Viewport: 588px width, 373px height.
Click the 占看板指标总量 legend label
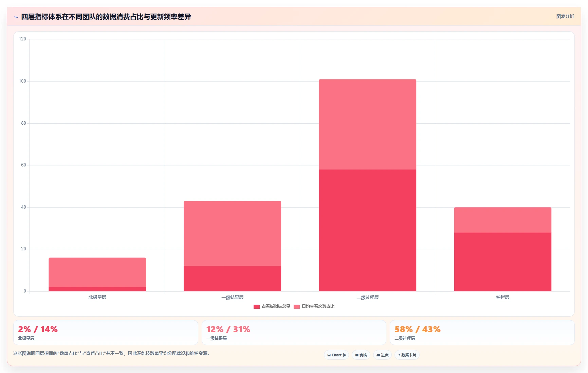point(276,306)
